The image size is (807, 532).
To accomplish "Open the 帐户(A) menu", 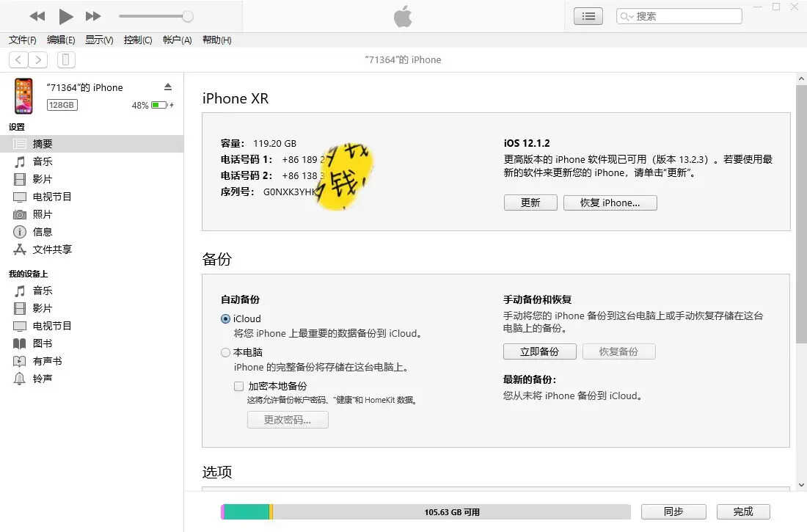I will point(177,40).
